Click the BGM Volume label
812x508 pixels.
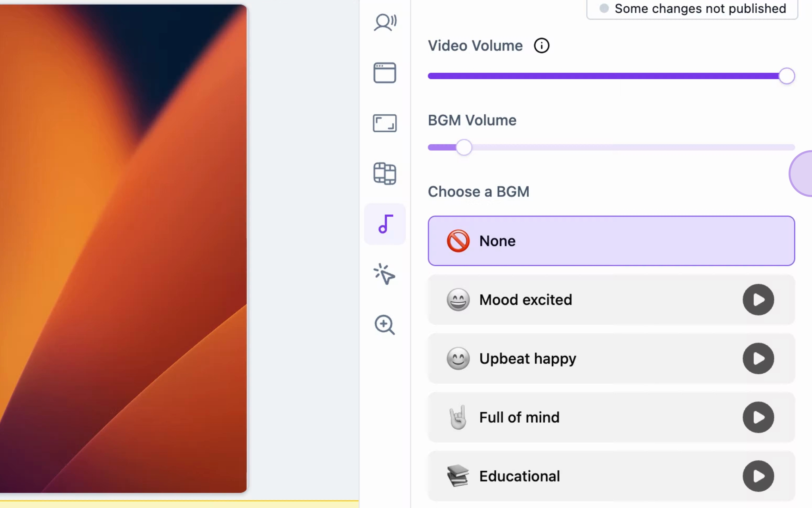(472, 120)
